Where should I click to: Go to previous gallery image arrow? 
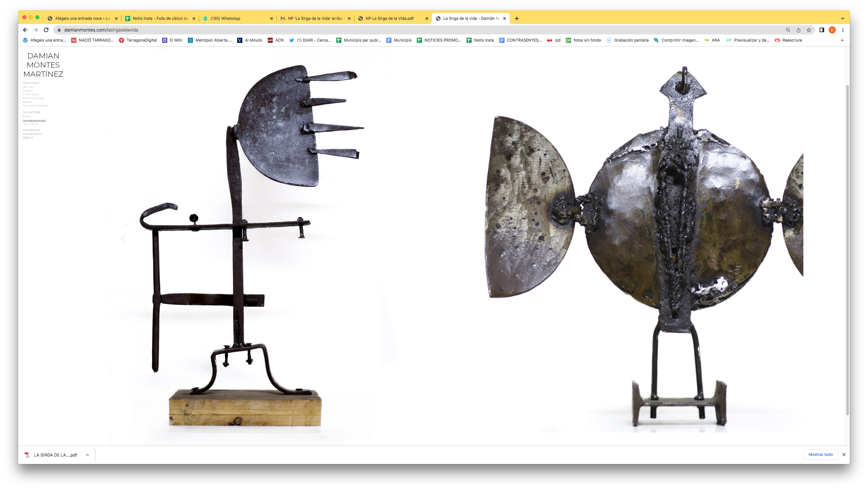tap(123, 239)
